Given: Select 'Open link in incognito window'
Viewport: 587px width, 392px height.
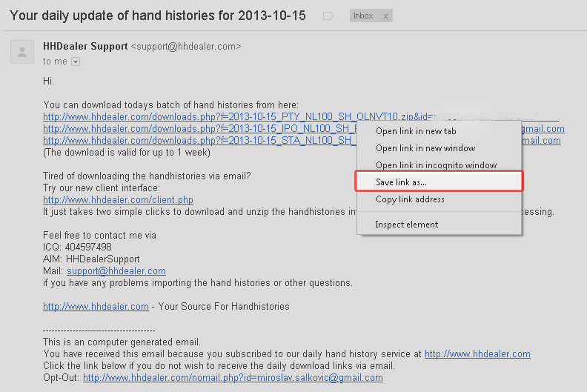Looking at the screenshot, I should [x=436, y=165].
